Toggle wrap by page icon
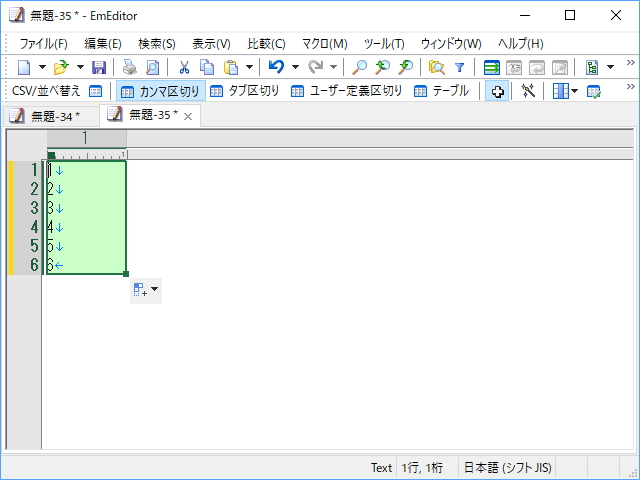 point(560,67)
